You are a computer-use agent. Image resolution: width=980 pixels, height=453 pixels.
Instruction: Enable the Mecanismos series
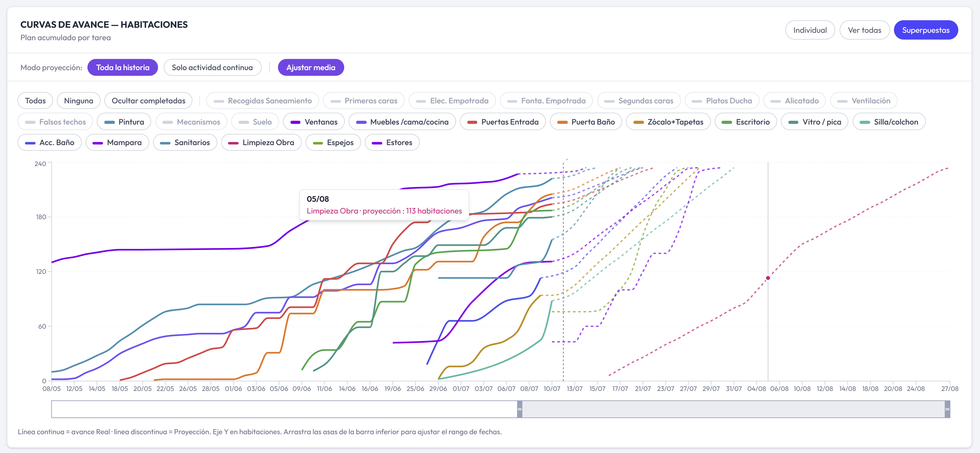pyautogui.click(x=191, y=122)
